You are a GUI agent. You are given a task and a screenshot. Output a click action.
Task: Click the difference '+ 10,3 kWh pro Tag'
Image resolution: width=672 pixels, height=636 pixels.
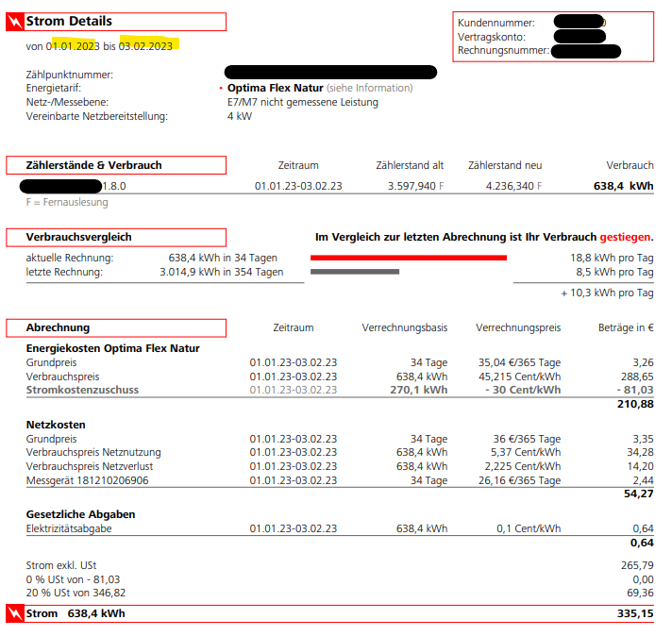[x=607, y=293]
